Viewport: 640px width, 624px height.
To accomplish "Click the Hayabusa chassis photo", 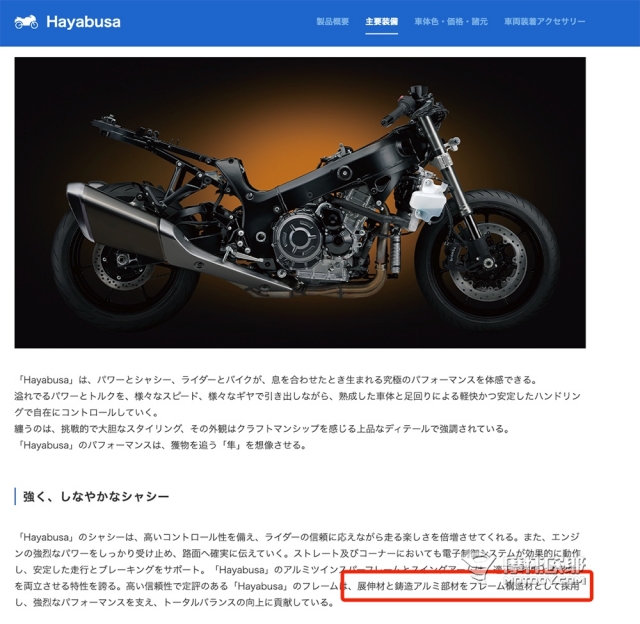I will click(x=300, y=202).
